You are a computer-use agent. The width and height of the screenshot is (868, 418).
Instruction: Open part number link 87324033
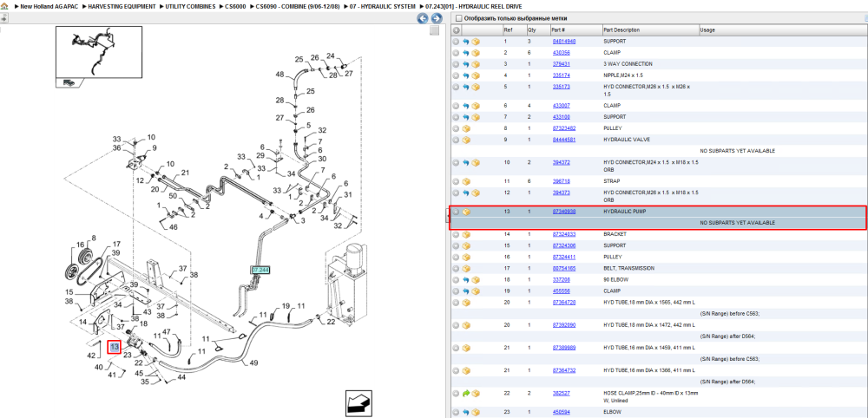pos(564,234)
